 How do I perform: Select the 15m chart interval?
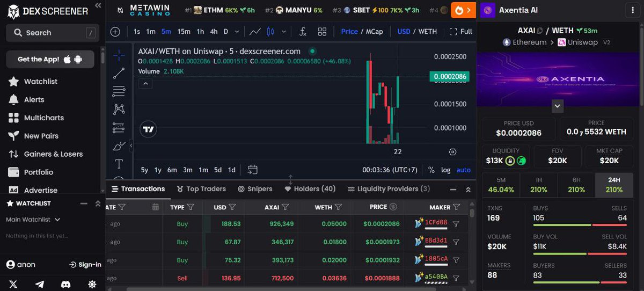[x=184, y=32]
